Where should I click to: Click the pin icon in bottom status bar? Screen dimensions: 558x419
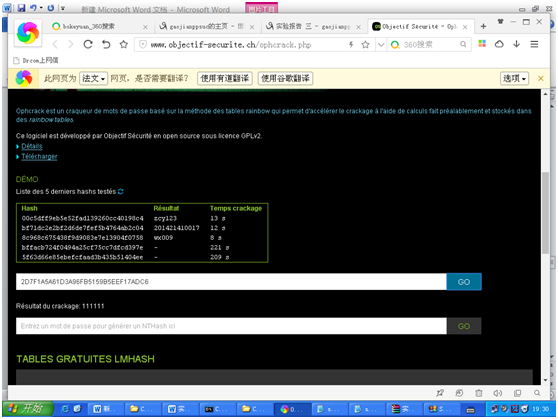point(440,393)
